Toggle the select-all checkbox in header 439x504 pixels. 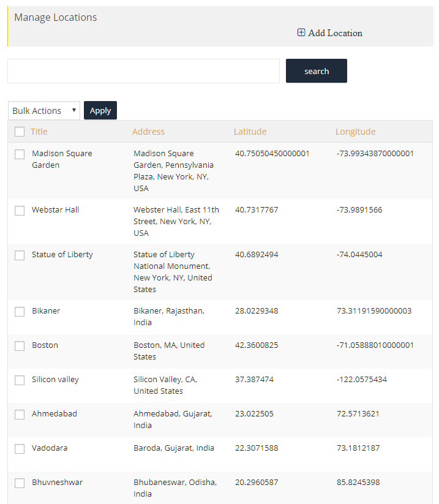coord(20,132)
